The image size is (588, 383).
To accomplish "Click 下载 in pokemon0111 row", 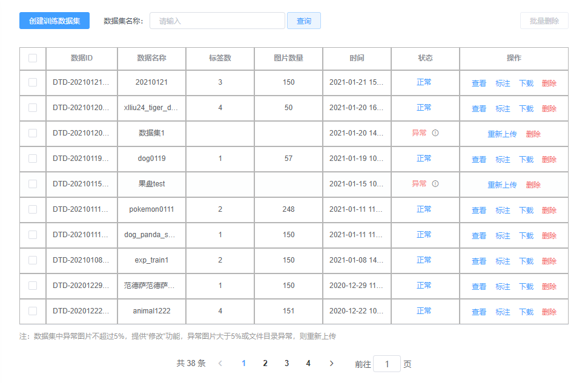I will pos(526,211).
